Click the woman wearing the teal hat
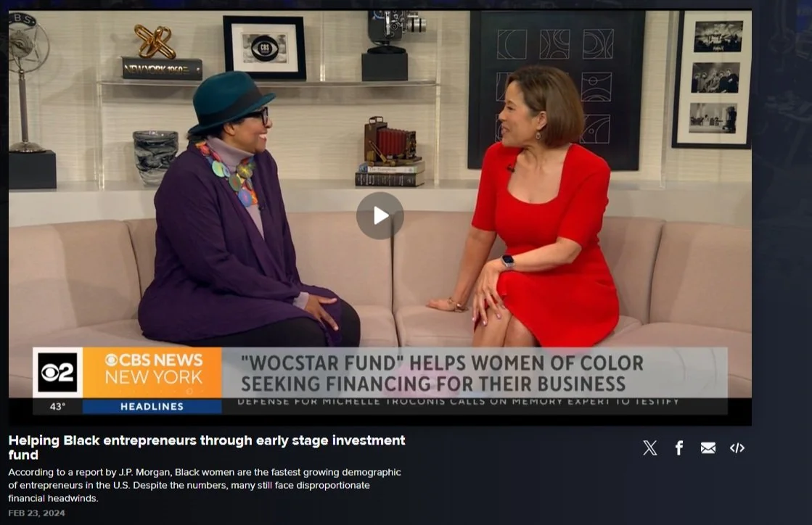Viewport: 812px width, 525px height. coord(243,212)
